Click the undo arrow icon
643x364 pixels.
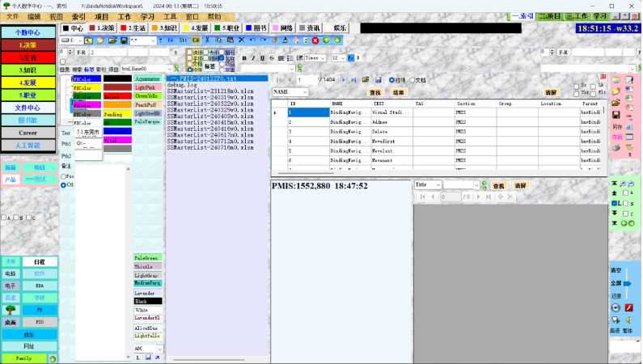click(x=253, y=40)
